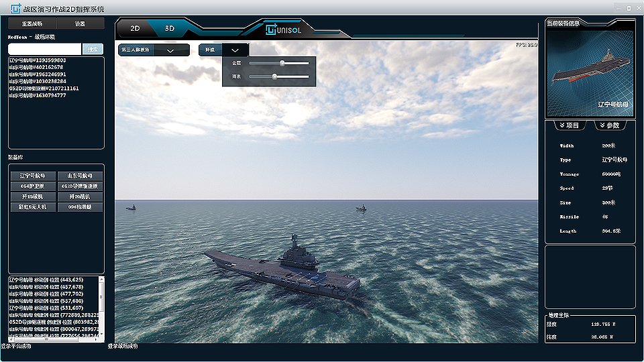Image resolution: width=644 pixels, height=362 pixels.
Task: Minimize the application window
Action: (614, 7)
